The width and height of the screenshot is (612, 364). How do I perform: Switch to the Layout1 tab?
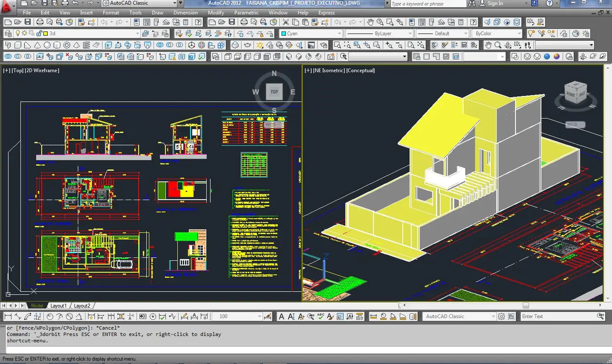pos(58,305)
